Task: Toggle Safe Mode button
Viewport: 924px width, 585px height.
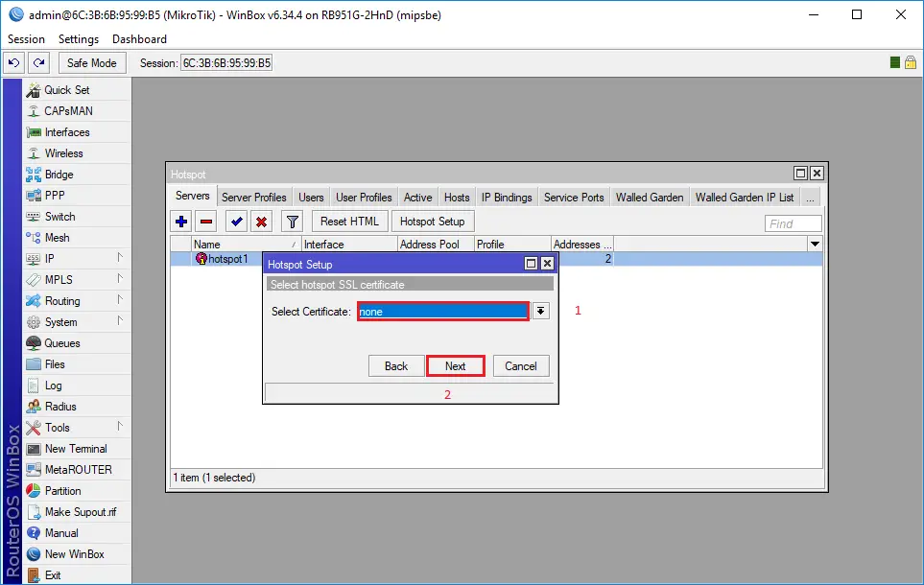Action: click(92, 63)
